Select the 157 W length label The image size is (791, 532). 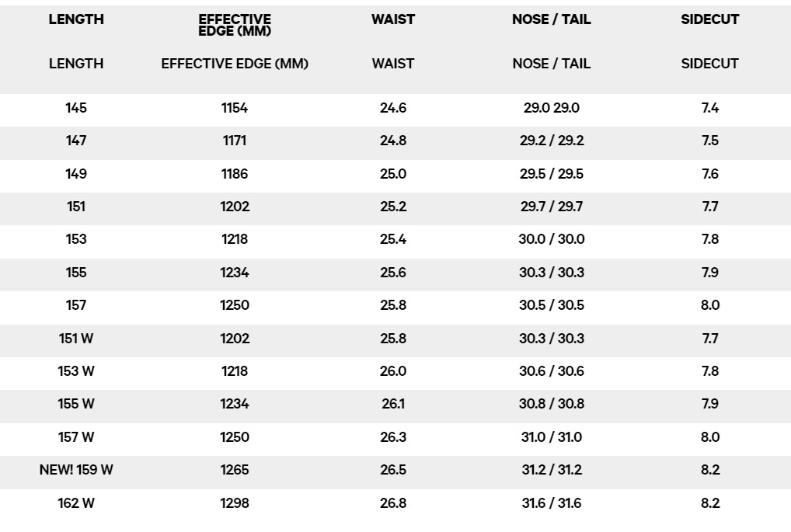(76, 437)
